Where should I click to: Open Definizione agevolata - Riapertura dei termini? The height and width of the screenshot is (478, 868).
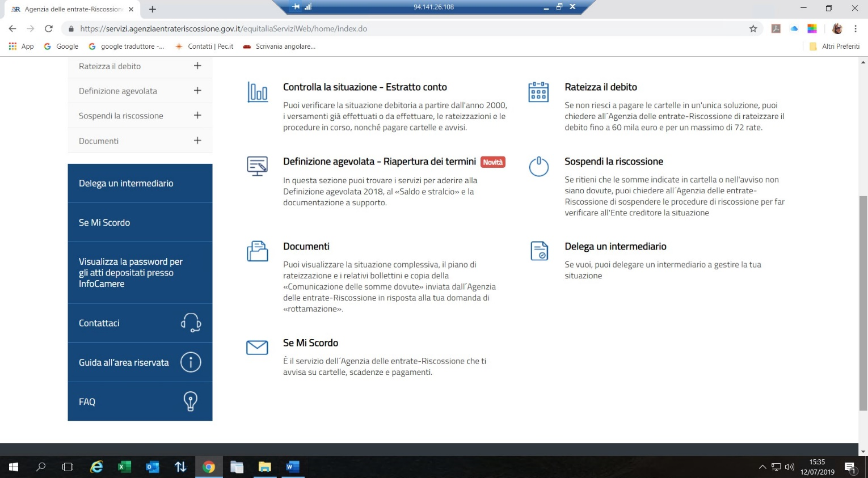[x=379, y=162]
